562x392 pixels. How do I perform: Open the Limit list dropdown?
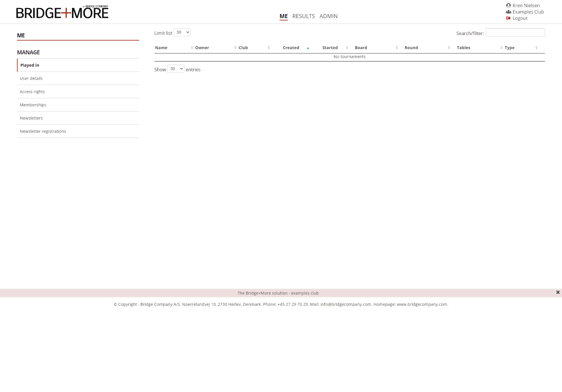[x=182, y=32]
